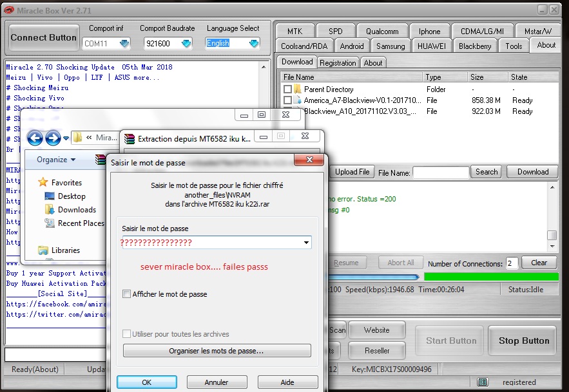This screenshot has width=569, height=392.
Task: Click the folder icon in Explorer address bar
Action: pos(77,138)
